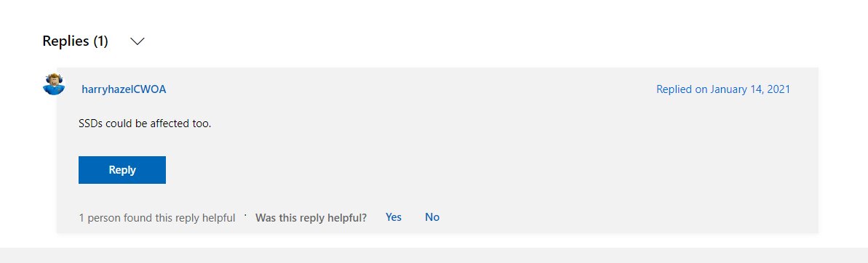This screenshot has height=263, width=868.
Task: Click the number (1) in the Replies heading
Action: (x=100, y=41)
